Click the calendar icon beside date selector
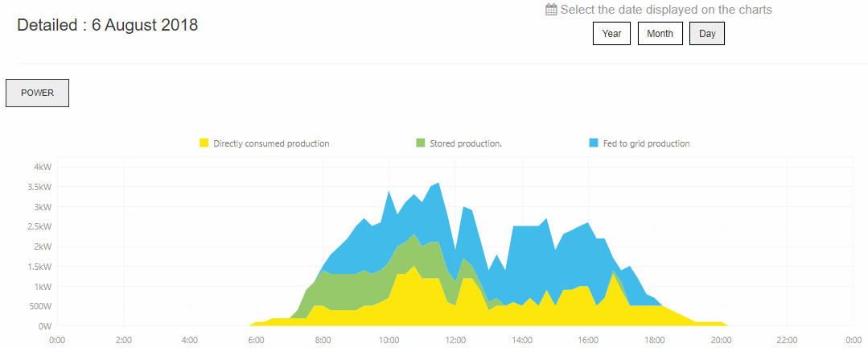Image resolution: width=868 pixels, height=348 pixels. click(551, 10)
